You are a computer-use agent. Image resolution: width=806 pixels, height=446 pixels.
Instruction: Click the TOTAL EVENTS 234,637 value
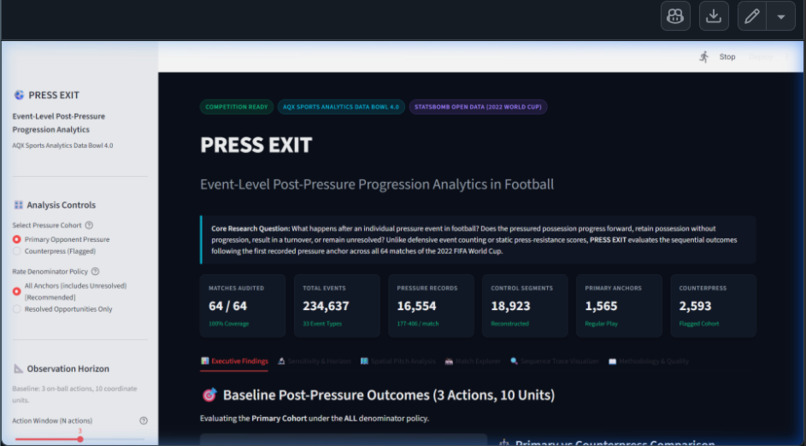[326, 306]
